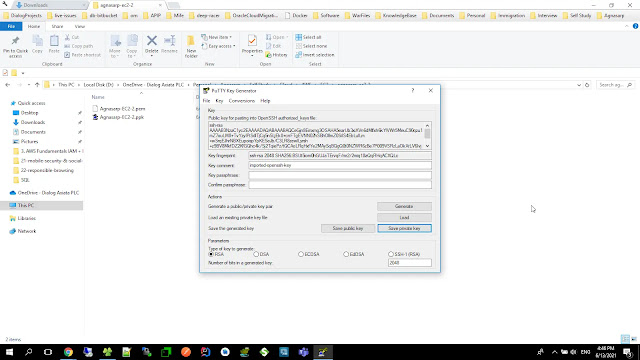The image size is (640, 360).
Task: Click Select all in ribbon
Action: click(x=309, y=37)
